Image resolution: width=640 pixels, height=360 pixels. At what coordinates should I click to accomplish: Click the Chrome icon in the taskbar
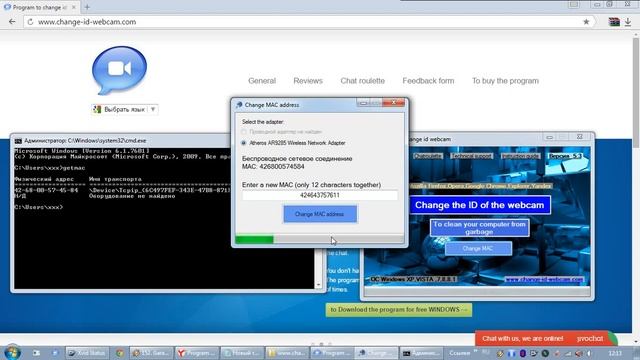pyautogui.click(x=120, y=353)
